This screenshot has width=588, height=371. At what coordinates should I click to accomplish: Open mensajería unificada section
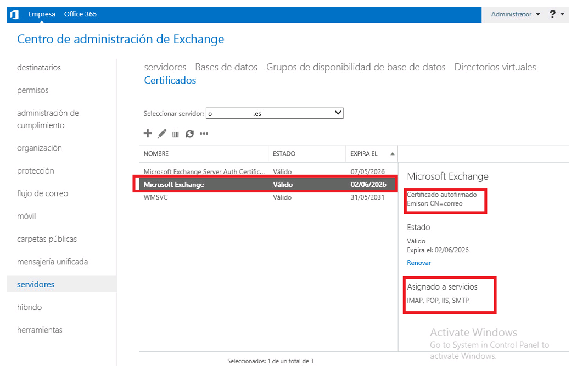[53, 262]
